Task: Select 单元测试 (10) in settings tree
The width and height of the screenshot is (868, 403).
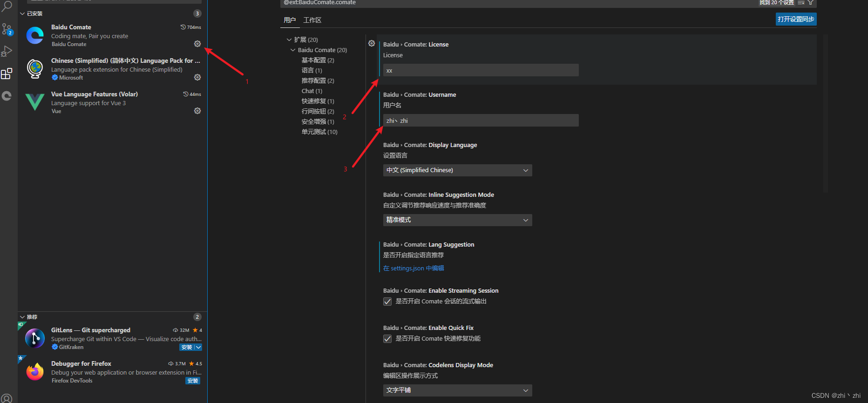Action: pyautogui.click(x=319, y=132)
